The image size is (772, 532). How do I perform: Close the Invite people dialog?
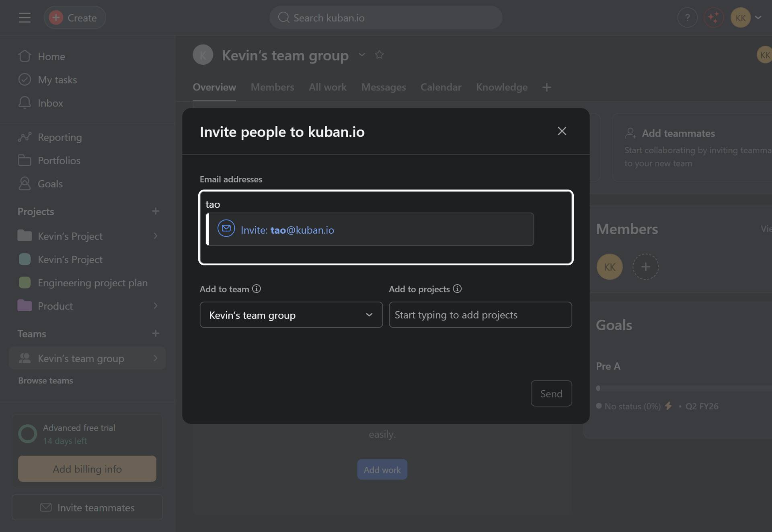point(562,131)
